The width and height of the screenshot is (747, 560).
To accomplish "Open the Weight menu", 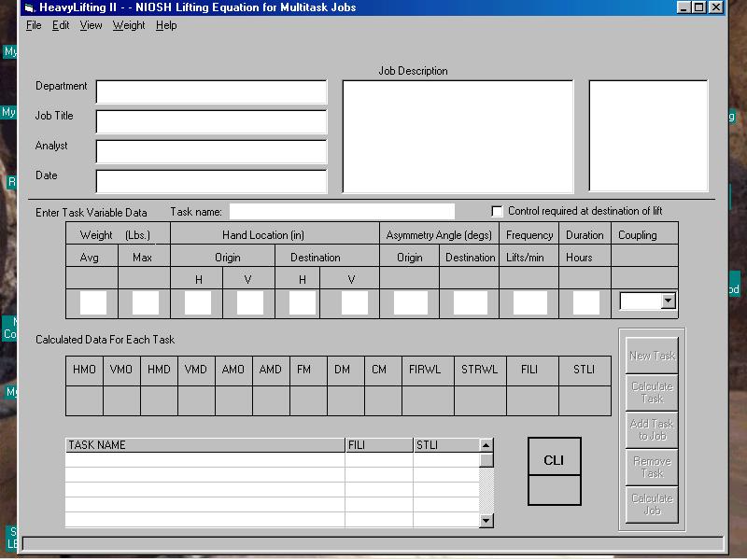I will click(x=128, y=25).
